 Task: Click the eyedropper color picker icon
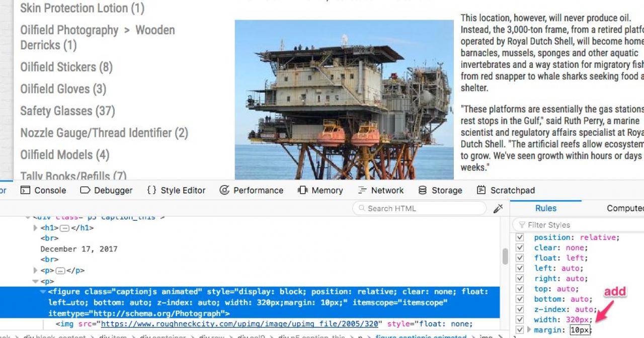(498, 208)
